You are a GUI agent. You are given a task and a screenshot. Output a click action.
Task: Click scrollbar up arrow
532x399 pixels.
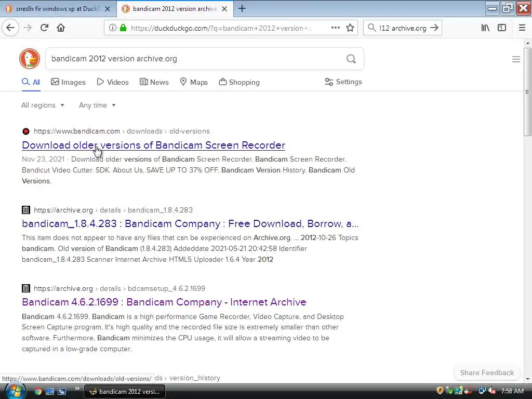(527, 44)
